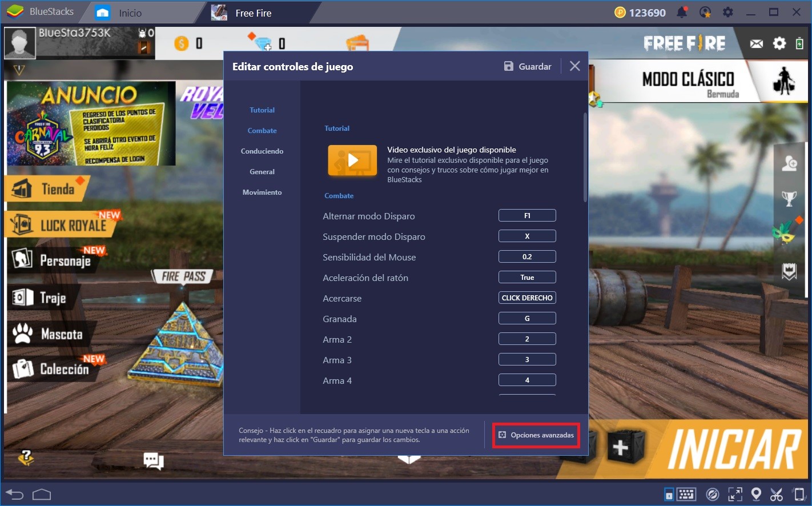Click the BlueStacks points coin icon
Image resolution: width=812 pixels, height=506 pixels.
point(620,13)
